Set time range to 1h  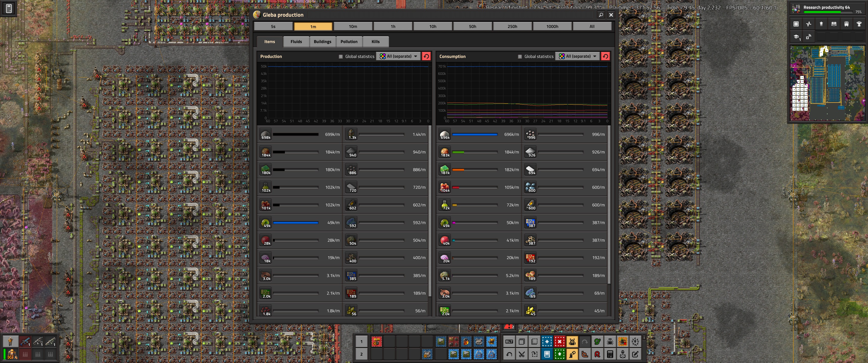393,26
